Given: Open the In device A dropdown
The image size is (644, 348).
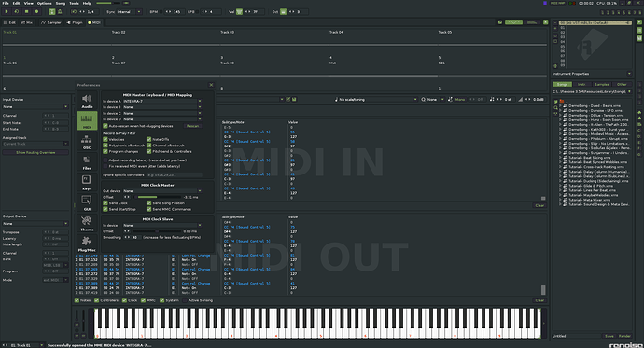Looking at the screenshot, I should coord(162,101).
